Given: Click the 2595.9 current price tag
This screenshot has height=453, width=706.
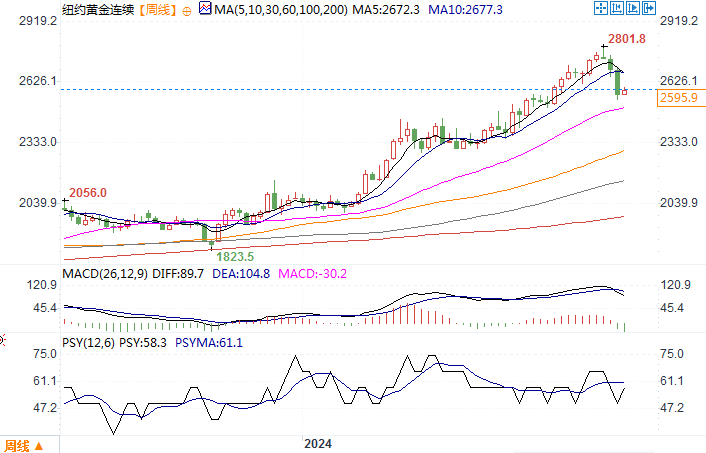Looking at the screenshot, I should tap(681, 97).
